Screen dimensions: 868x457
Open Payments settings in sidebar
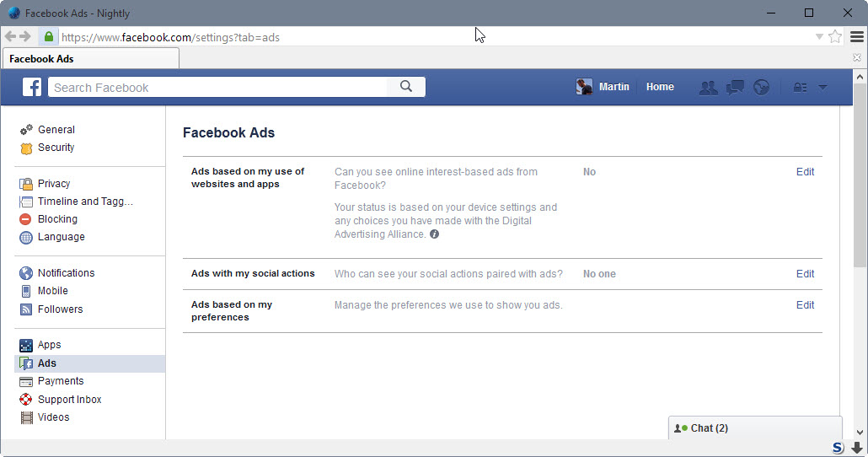pyautogui.click(x=61, y=381)
